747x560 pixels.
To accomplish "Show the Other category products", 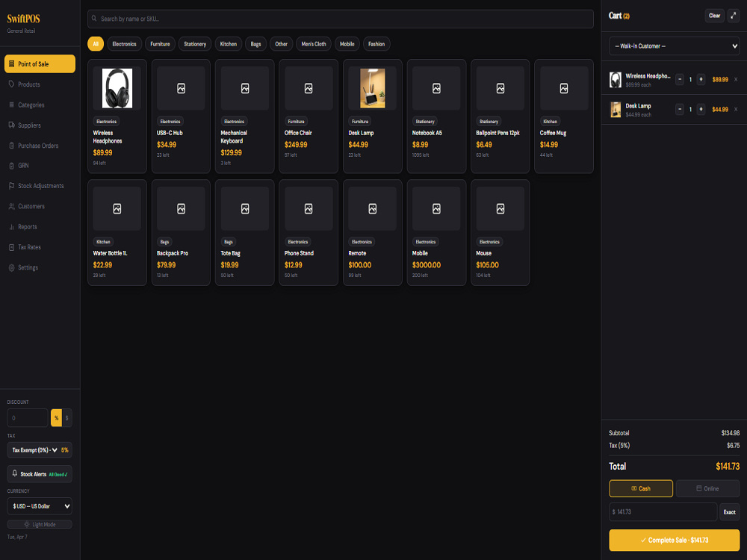I will pos(281,44).
